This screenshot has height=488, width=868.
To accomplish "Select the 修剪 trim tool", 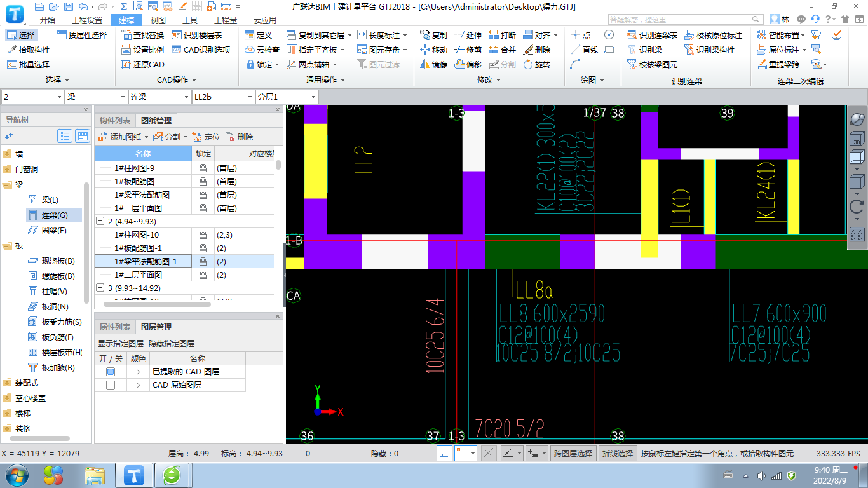I will point(468,50).
